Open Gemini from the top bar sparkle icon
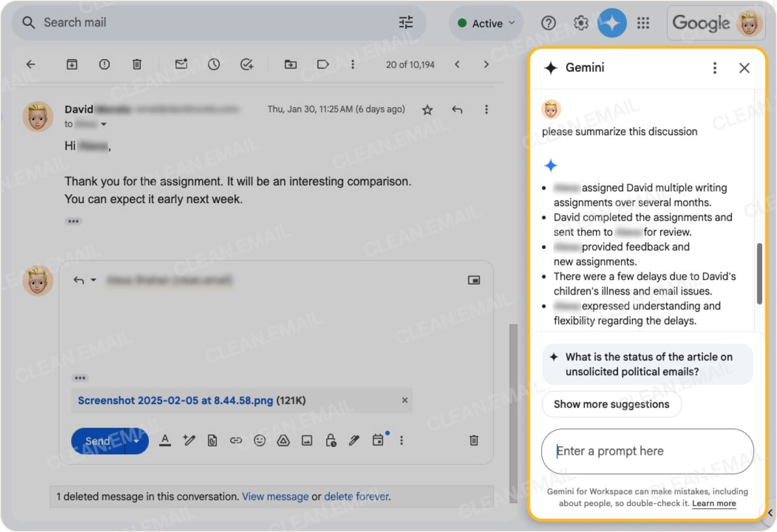The image size is (777, 532). [612, 23]
